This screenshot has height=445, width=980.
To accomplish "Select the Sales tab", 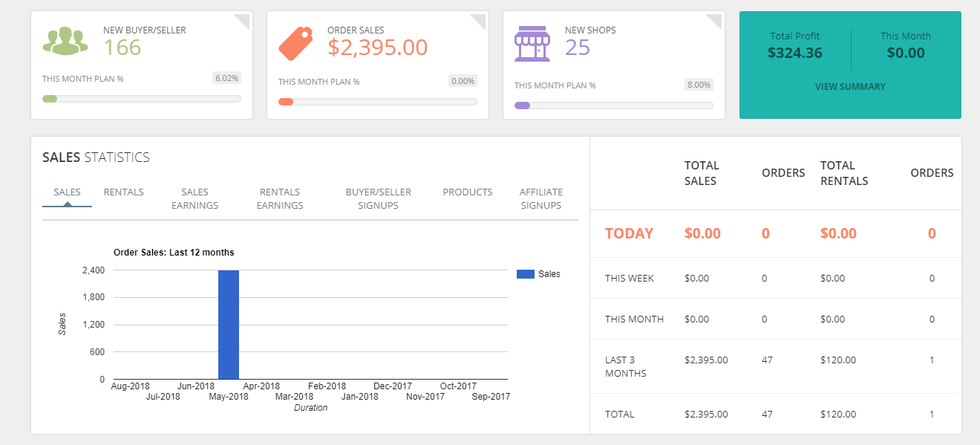I will [67, 192].
